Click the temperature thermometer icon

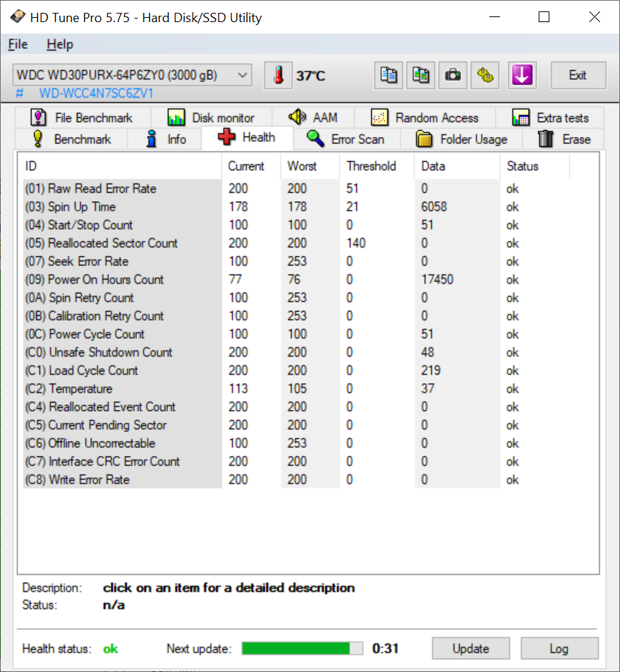point(278,76)
